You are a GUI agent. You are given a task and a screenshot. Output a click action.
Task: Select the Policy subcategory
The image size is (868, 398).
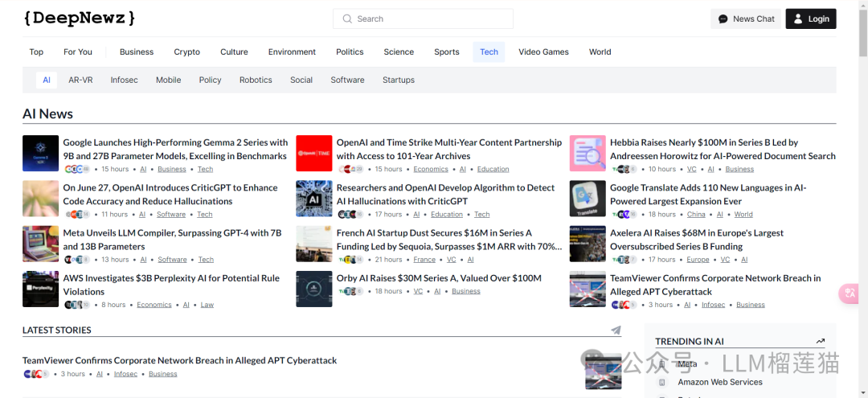[x=211, y=80]
